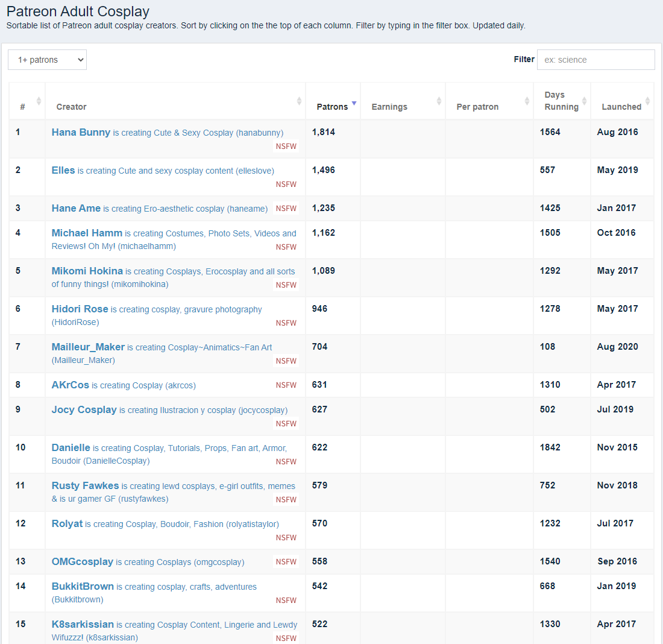
Task: Click the NSFW tag on Hane Ame row
Action: 286,209
